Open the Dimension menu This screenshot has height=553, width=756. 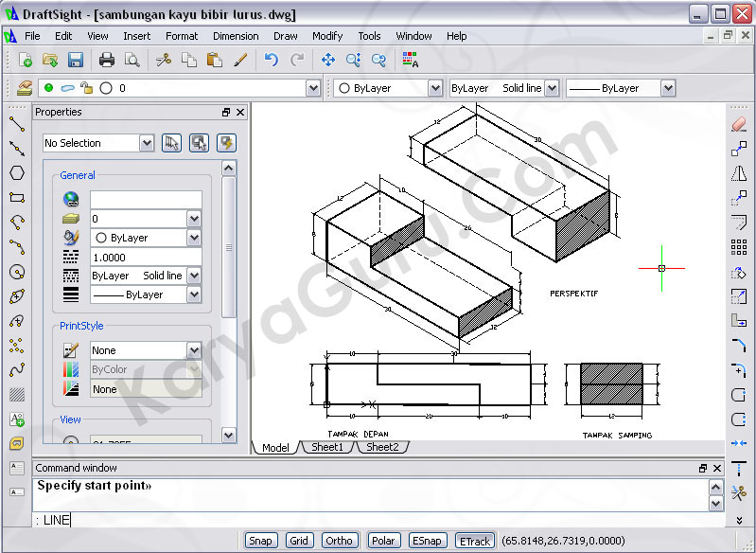236,36
